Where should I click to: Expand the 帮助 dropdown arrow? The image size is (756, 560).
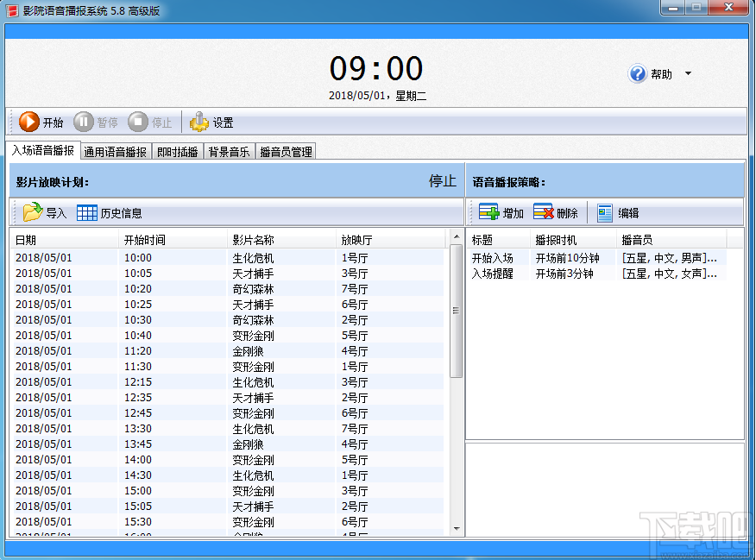[x=689, y=74]
